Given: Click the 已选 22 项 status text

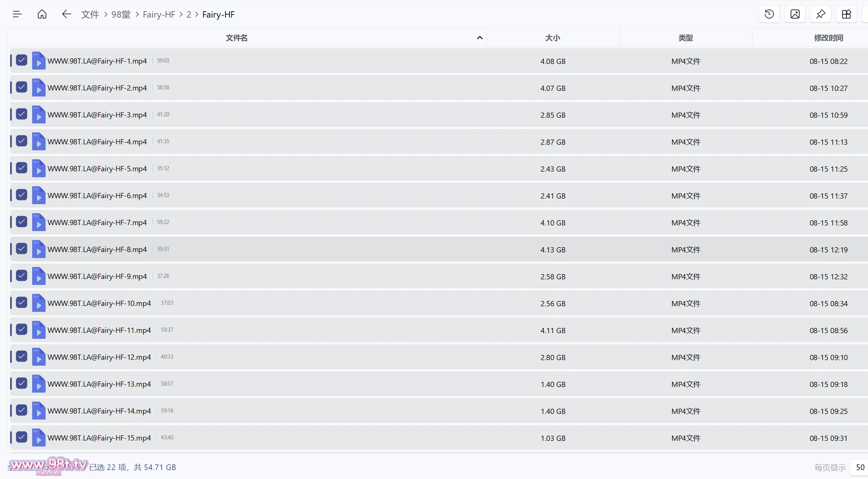Looking at the screenshot, I should (108, 467).
